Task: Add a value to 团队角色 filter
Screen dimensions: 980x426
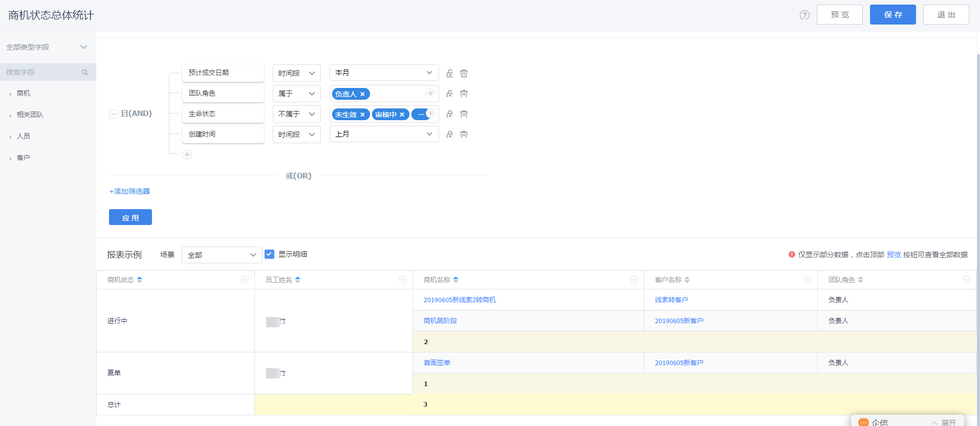Action: point(430,93)
